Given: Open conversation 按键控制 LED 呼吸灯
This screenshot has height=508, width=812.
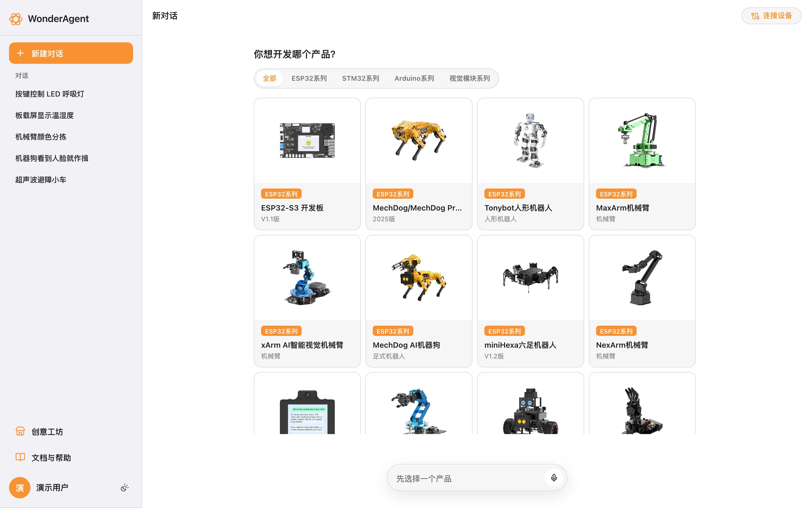Looking at the screenshot, I should [71, 94].
